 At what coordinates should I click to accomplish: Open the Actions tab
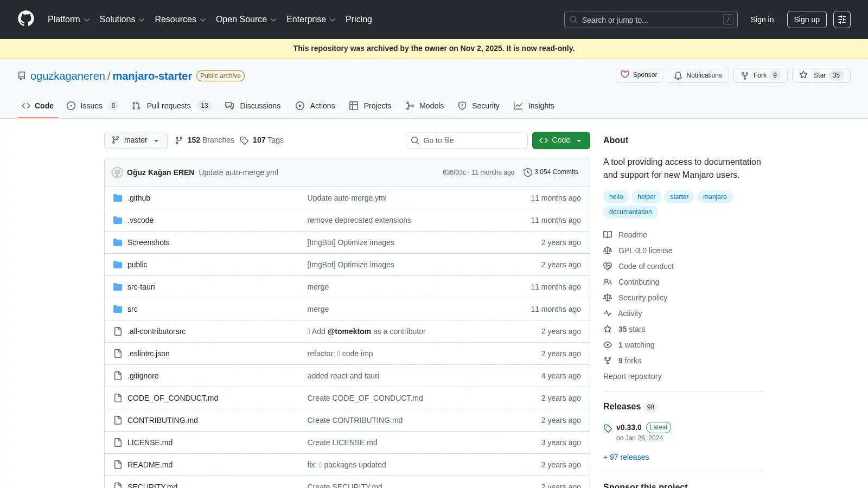click(x=316, y=106)
